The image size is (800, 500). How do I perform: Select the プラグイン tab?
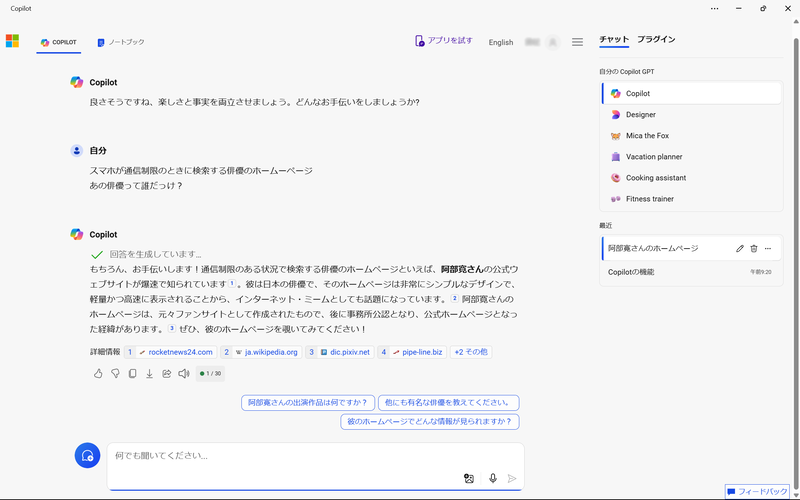(656, 40)
